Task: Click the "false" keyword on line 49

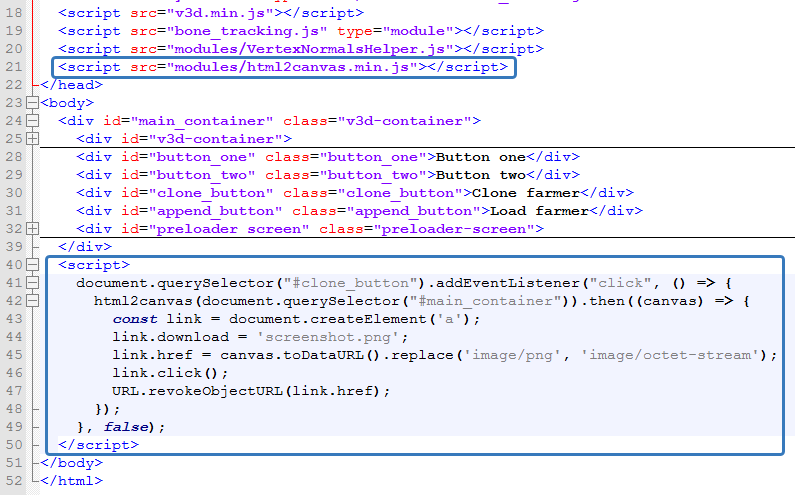Action: point(126,427)
